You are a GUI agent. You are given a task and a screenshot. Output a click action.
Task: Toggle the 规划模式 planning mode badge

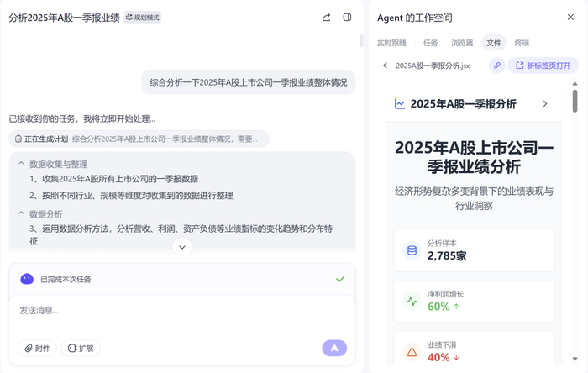pos(142,18)
